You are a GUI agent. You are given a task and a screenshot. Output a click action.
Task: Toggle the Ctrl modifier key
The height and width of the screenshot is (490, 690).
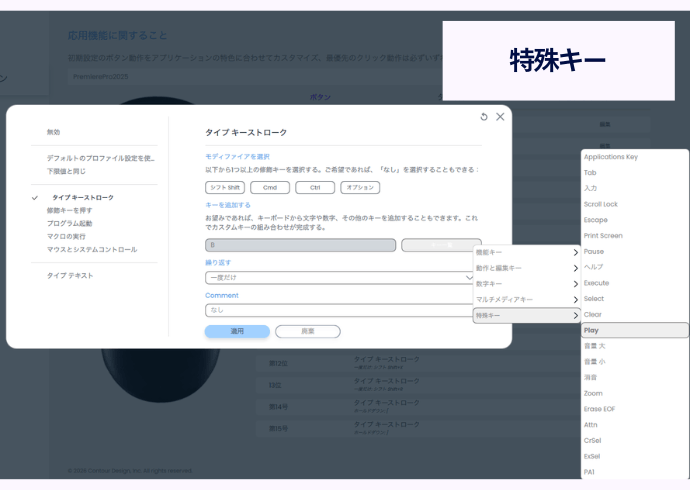315,187
